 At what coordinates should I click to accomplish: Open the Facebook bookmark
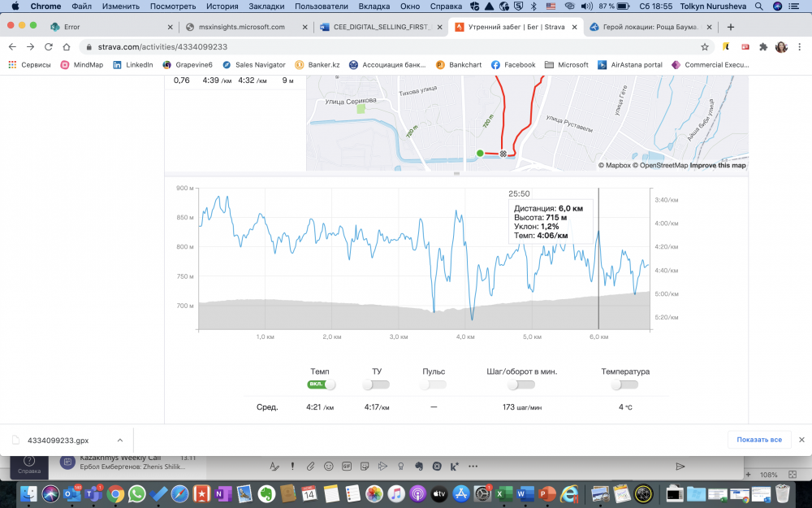512,65
